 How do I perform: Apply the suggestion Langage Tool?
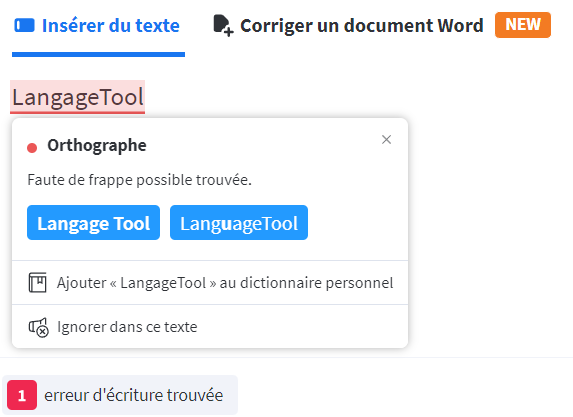click(94, 223)
